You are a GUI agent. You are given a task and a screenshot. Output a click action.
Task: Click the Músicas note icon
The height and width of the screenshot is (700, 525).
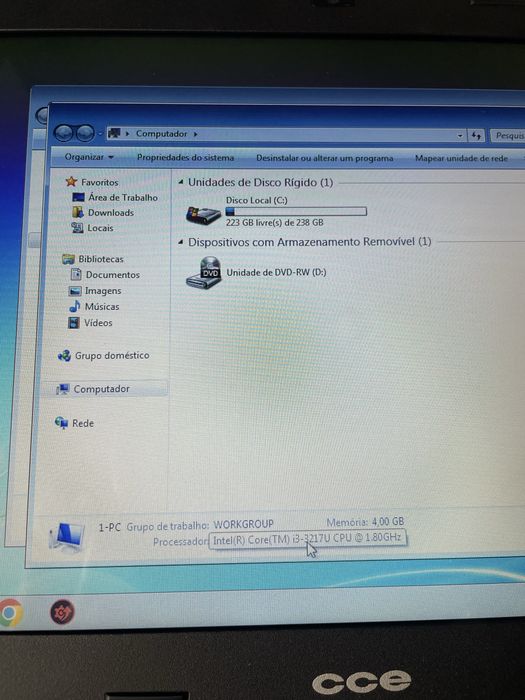75,306
